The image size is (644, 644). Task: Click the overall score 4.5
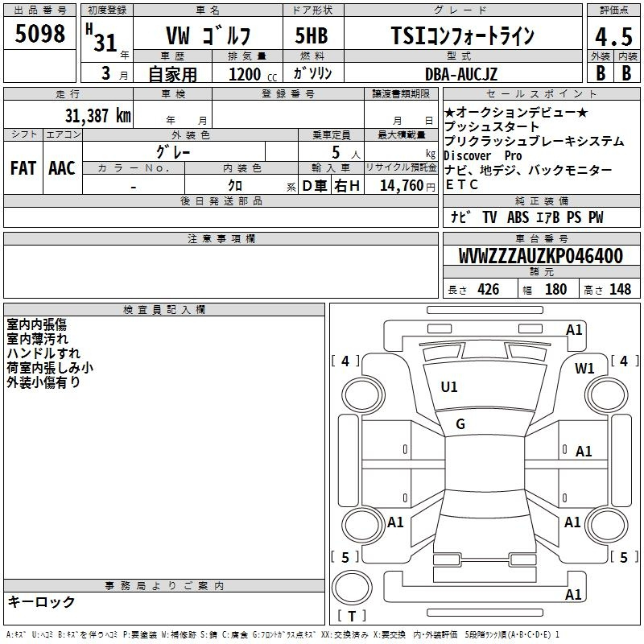(613, 36)
